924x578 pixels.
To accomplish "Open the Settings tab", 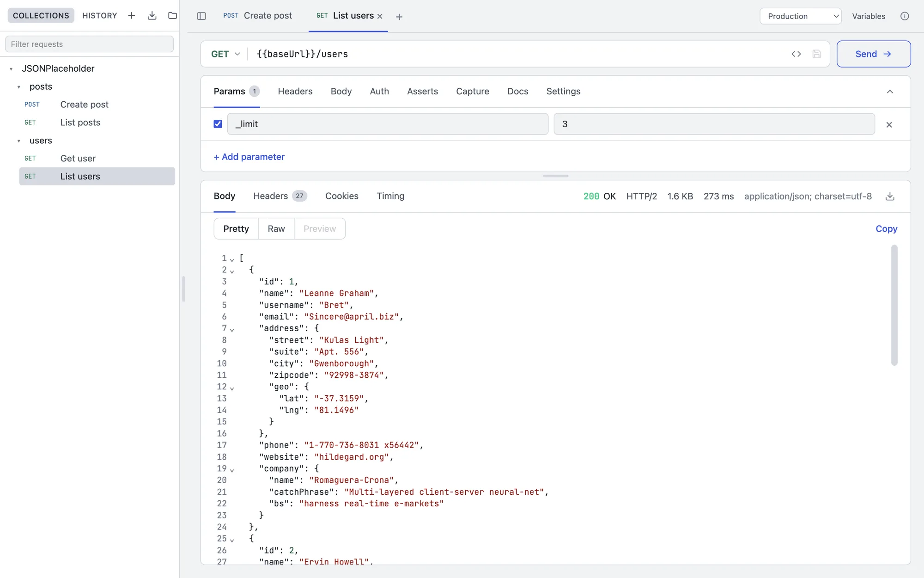I will pos(563,92).
